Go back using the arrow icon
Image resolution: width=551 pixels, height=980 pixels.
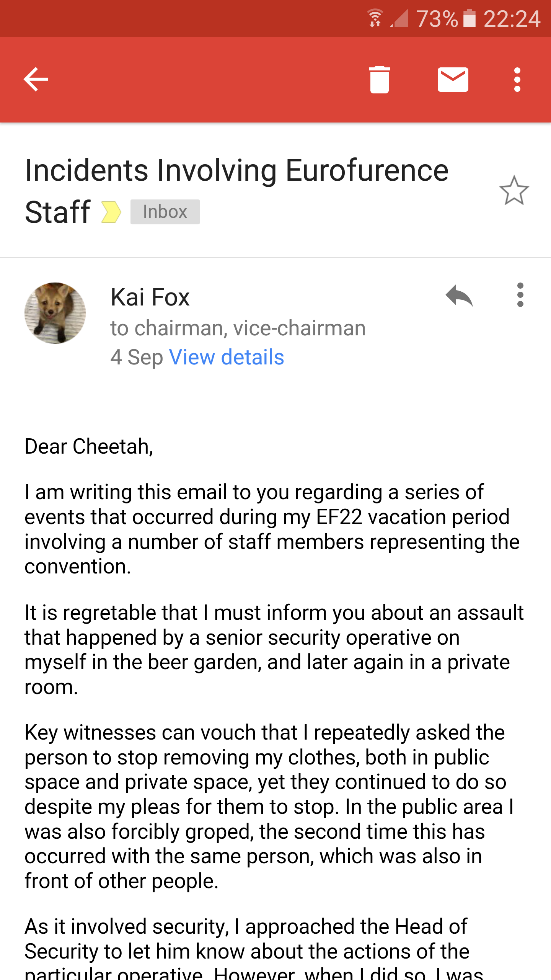click(36, 80)
